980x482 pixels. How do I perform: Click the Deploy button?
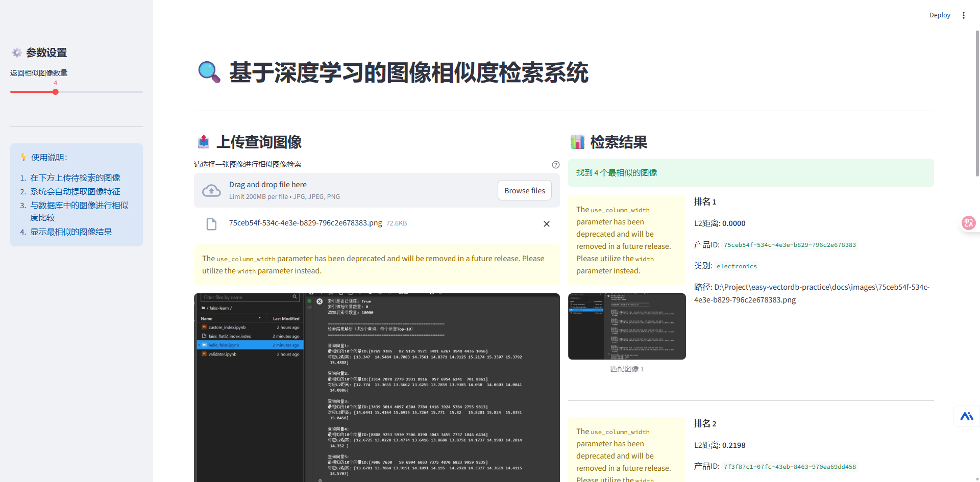(x=940, y=15)
